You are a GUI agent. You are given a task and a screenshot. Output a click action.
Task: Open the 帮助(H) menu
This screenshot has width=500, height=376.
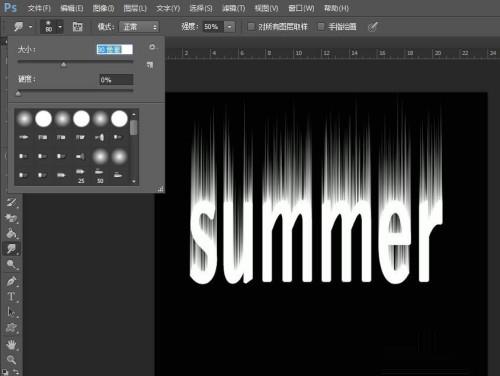336,8
